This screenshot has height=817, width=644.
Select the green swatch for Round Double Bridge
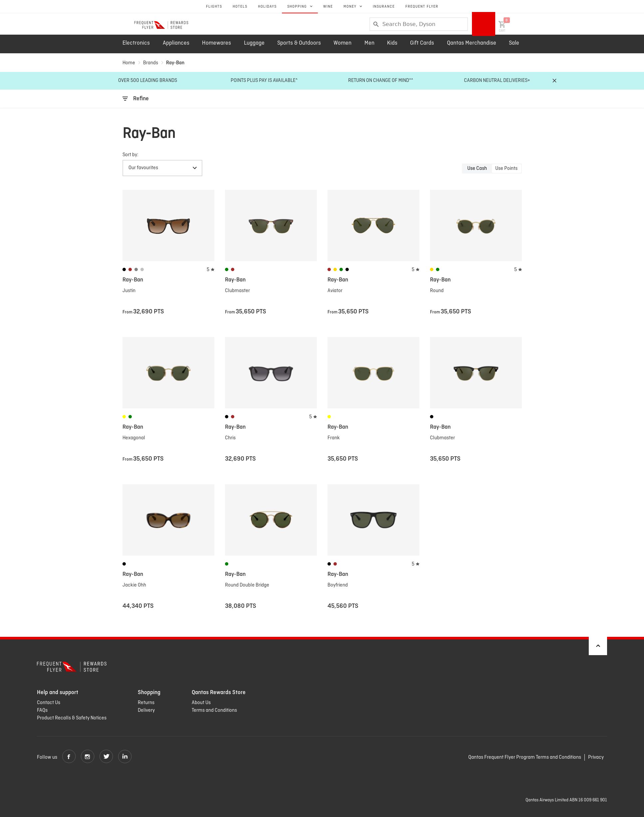click(x=227, y=564)
